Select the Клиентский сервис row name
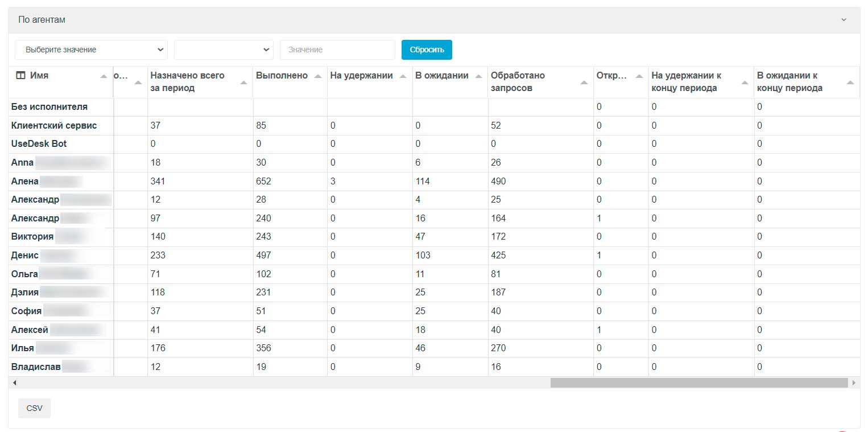This screenshot has width=868, height=432. [x=54, y=125]
